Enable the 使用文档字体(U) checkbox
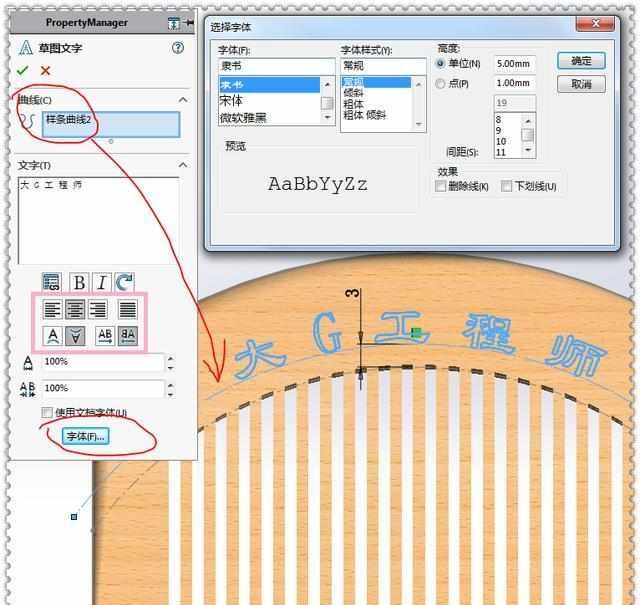Viewport: 640px width, 605px height. pyautogui.click(x=47, y=412)
